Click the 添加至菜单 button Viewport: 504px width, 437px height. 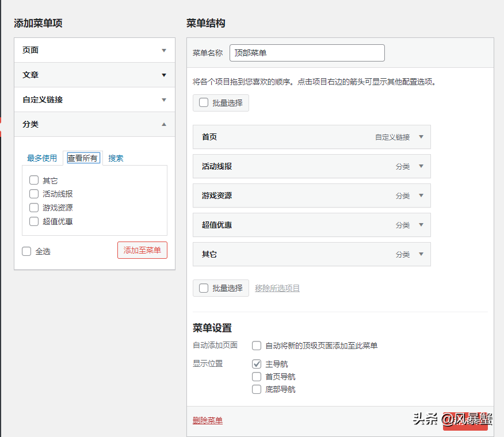(142, 250)
